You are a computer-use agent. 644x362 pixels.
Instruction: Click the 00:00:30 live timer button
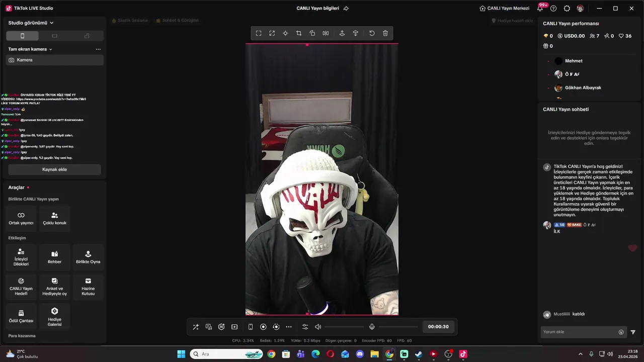(x=438, y=327)
